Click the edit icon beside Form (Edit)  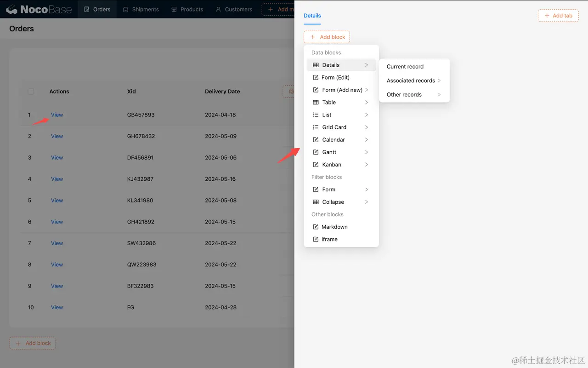pyautogui.click(x=316, y=78)
